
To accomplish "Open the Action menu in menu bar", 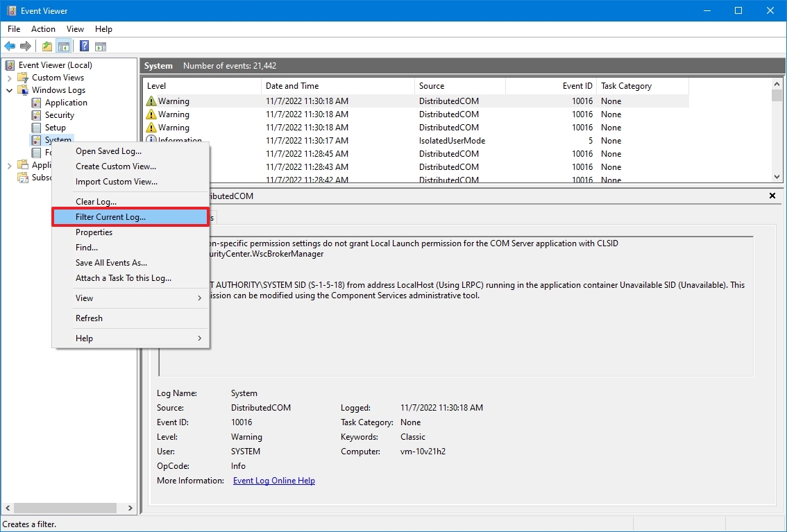I will coord(43,29).
